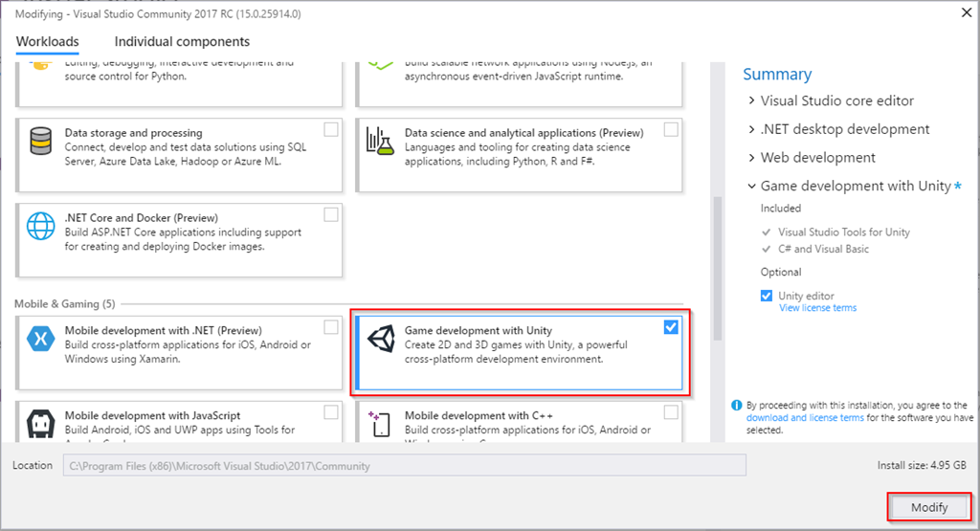The width and height of the screenshot is (980, 531).
Task: Toggle the Unity editor optional checkbox
Action: 767,297
